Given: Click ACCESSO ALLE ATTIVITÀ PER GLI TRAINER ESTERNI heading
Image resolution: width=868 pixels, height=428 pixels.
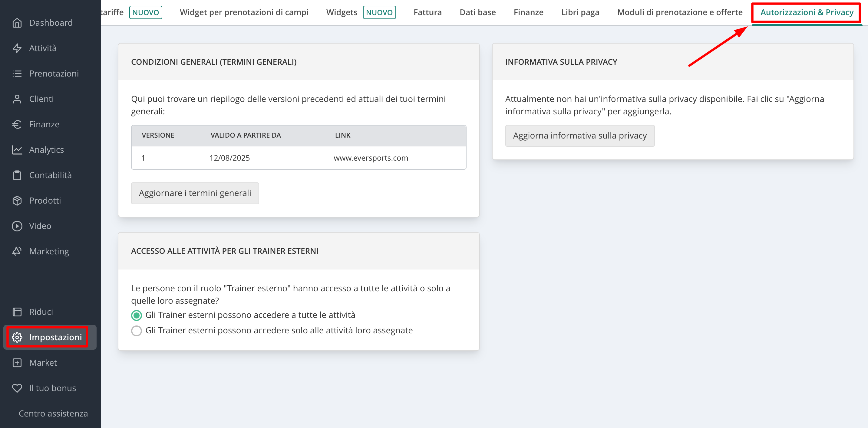Looking at the screenshot, I should click(x=224, y=251).
